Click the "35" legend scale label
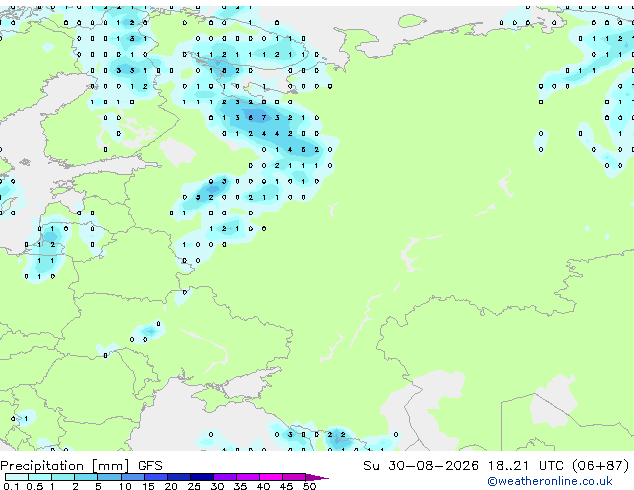The image size is (634, 490). coord(240,486)
